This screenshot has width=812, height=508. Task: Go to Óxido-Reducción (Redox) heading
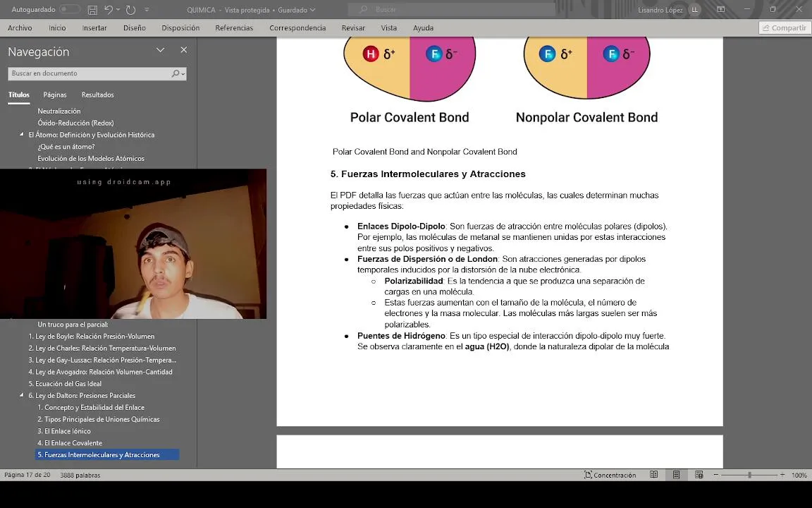[x=75, y=123]
